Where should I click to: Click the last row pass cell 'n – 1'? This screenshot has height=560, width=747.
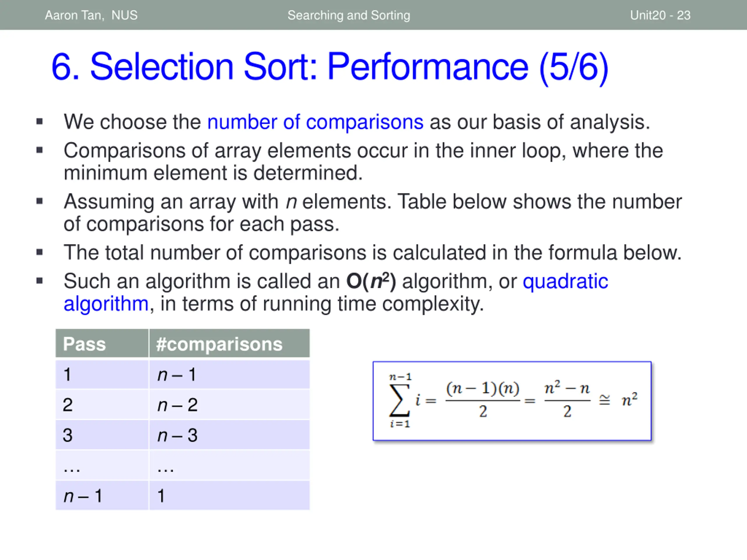point(102,496)
